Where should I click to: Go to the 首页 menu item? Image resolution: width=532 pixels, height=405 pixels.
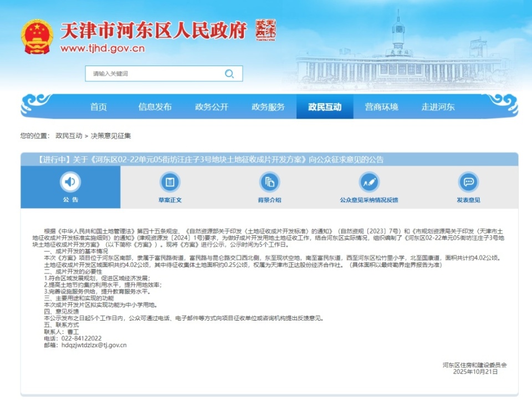[x=99, y=108]
